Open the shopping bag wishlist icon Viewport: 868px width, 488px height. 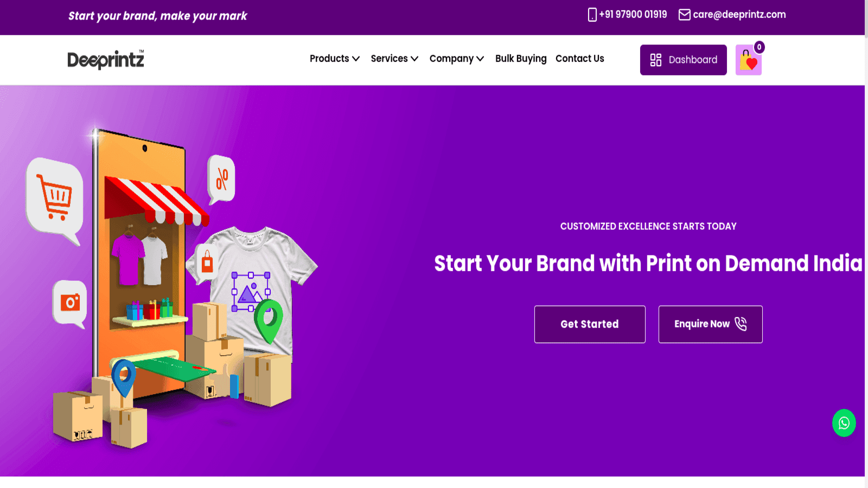748,60
